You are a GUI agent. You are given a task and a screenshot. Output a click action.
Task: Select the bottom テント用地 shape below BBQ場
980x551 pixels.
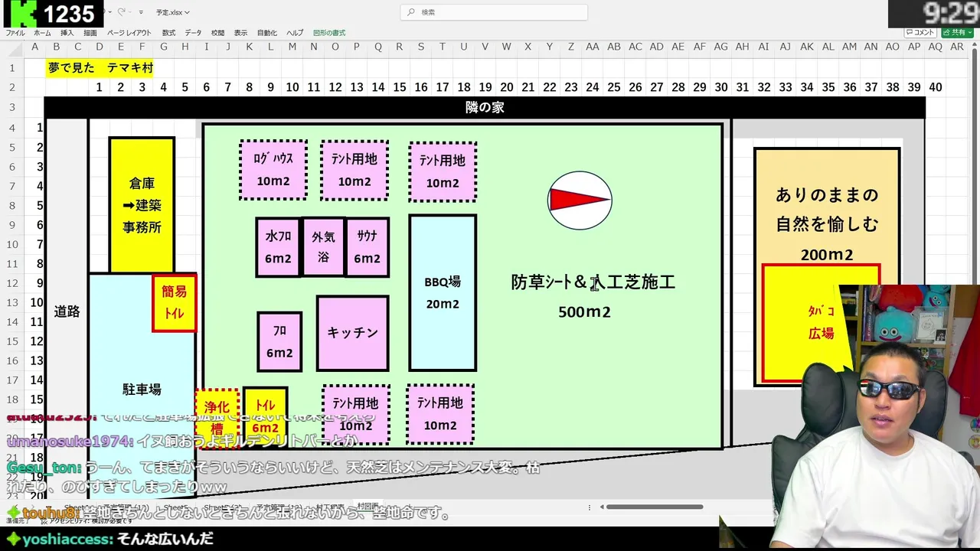440,414
